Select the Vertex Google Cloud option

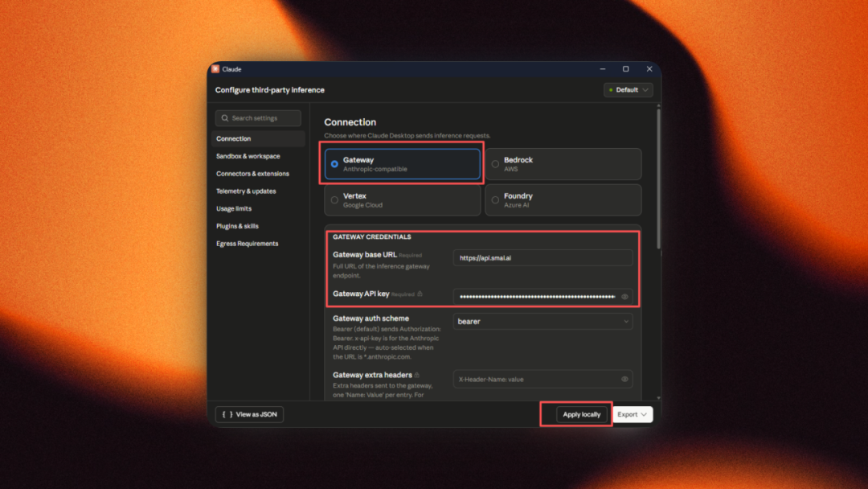coord(403,200)
